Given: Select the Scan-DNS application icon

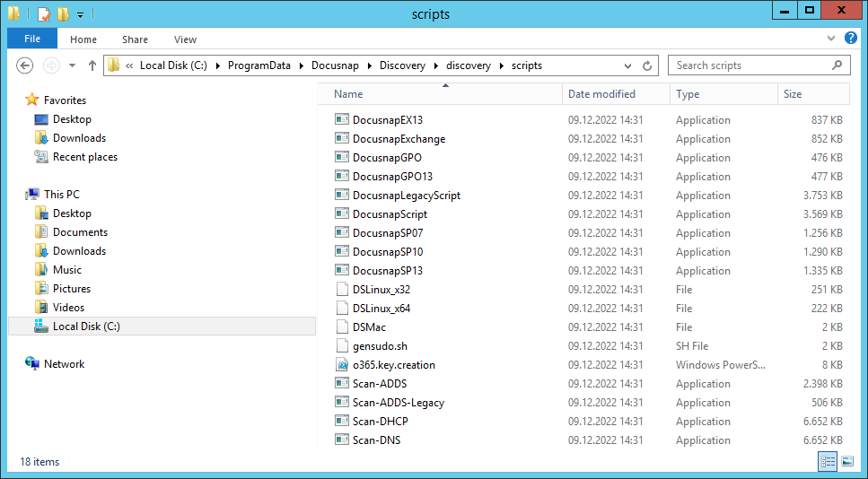Looking at the screenshot, I should [x=342, y=439].
